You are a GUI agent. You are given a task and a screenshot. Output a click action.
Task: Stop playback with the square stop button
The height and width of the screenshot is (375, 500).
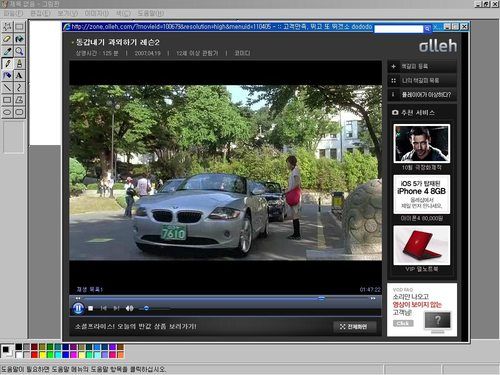(x=91, y=309)
